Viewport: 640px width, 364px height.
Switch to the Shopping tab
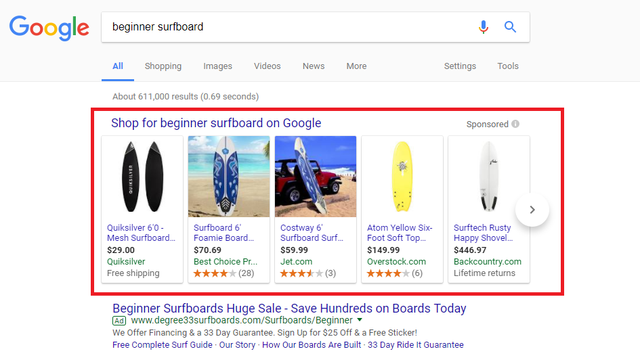tap(163, 66)
